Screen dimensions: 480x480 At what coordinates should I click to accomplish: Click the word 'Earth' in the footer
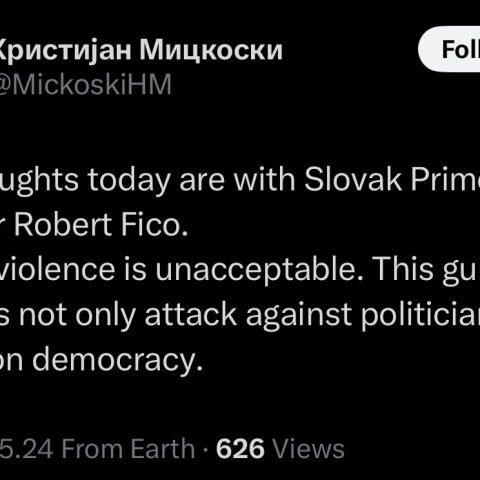pyautogui.click(x=162, y=448)
